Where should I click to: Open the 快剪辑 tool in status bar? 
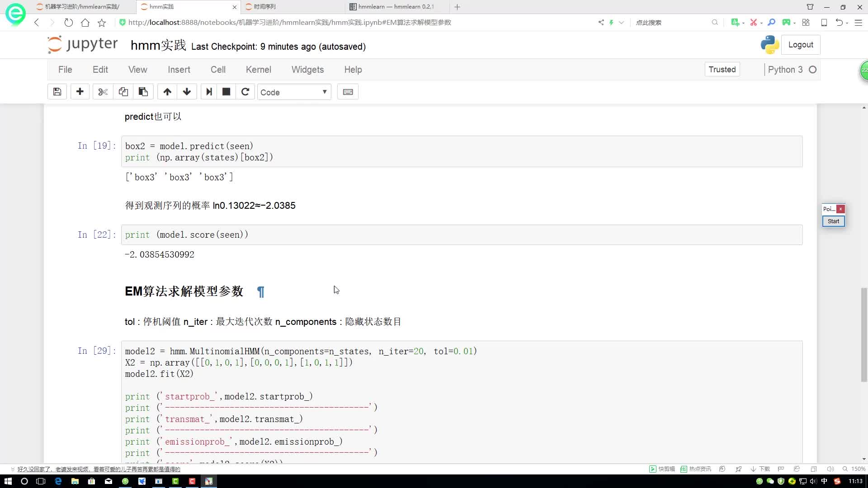[x=662, y=469]
